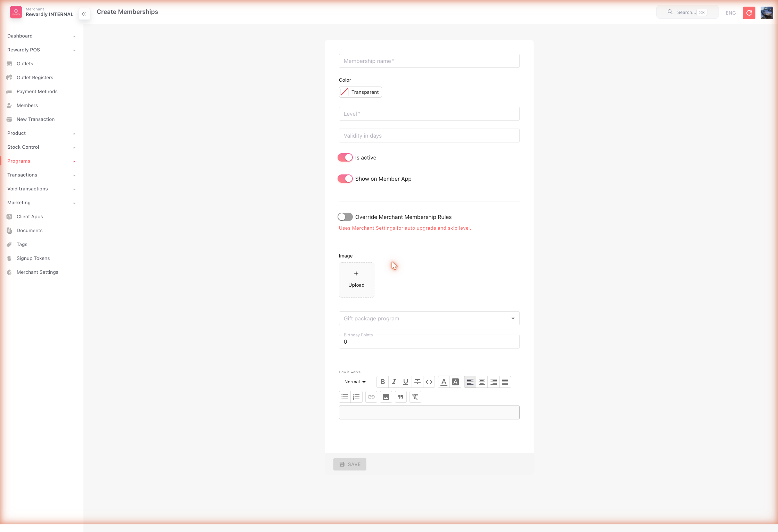Insert numbered list

356,397
